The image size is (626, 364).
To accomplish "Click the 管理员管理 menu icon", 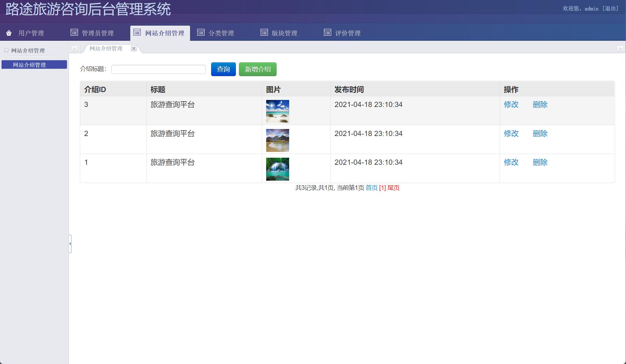I will pyautogui.click(x=74, y=32).
